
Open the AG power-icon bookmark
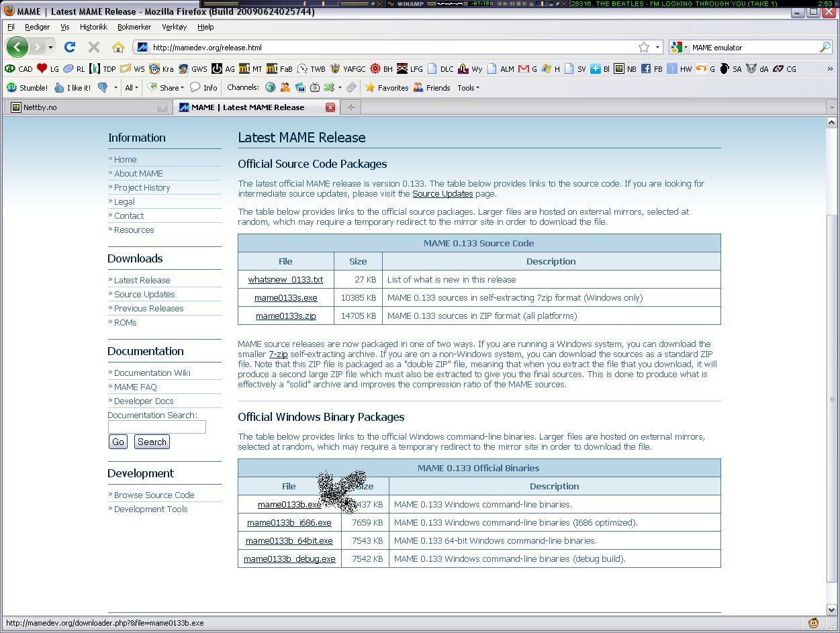click(x=223, y=68)
